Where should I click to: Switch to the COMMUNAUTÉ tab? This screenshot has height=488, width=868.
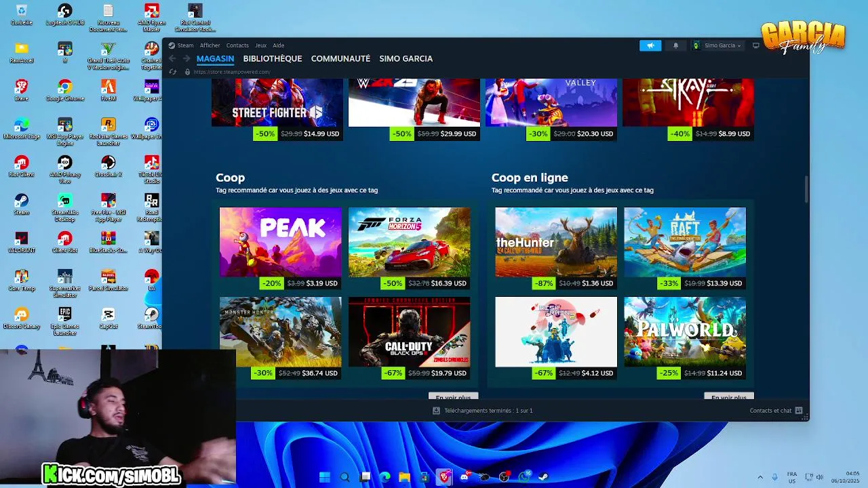[340, 59]
